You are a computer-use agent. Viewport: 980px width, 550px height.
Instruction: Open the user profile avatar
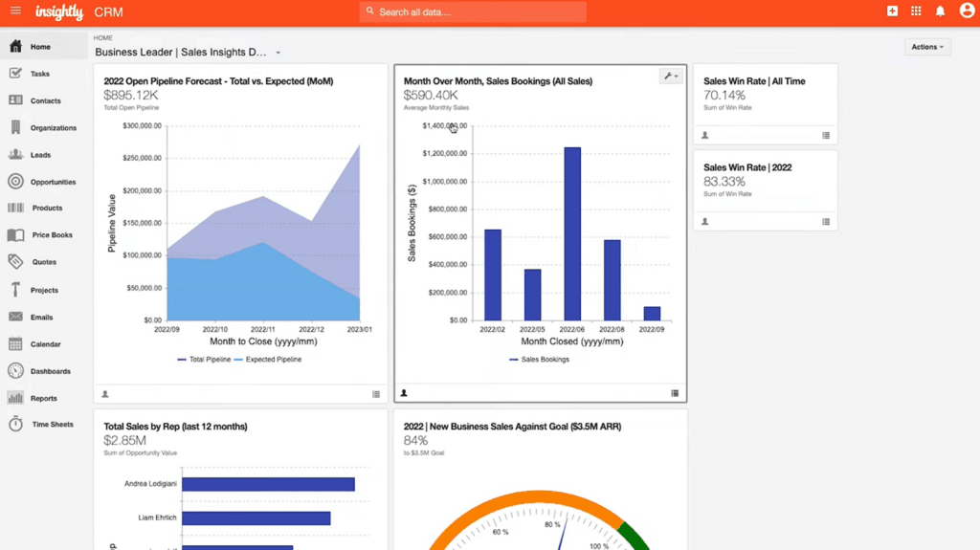(967, 11)
